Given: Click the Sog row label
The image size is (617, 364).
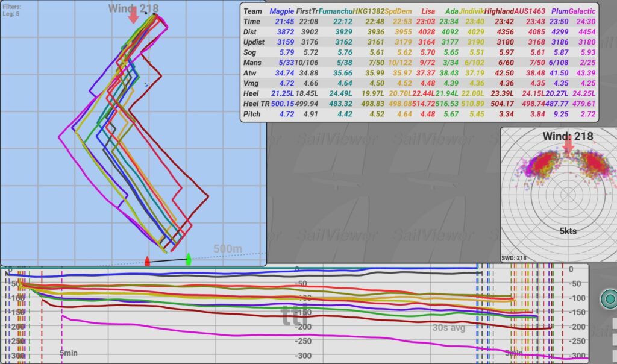Looking at the screenshot, I should (x=249, y=52).
